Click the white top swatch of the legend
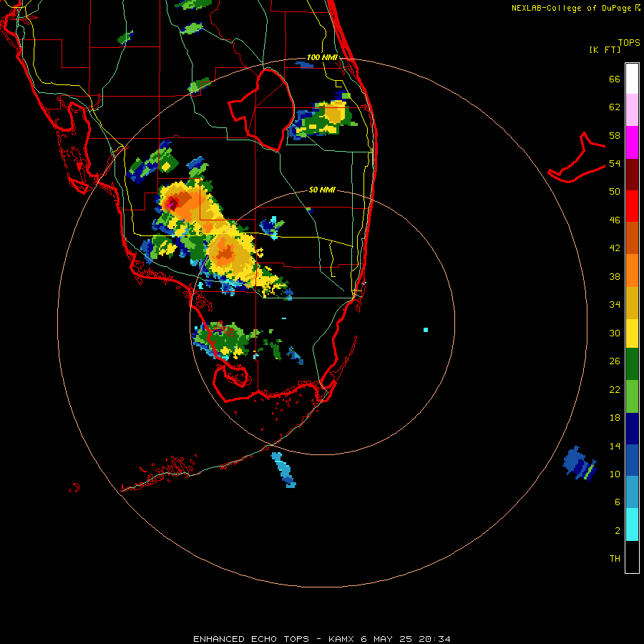The width and height of the screenshot is (644, 644). pyautogui.click(x=632, y=79)
